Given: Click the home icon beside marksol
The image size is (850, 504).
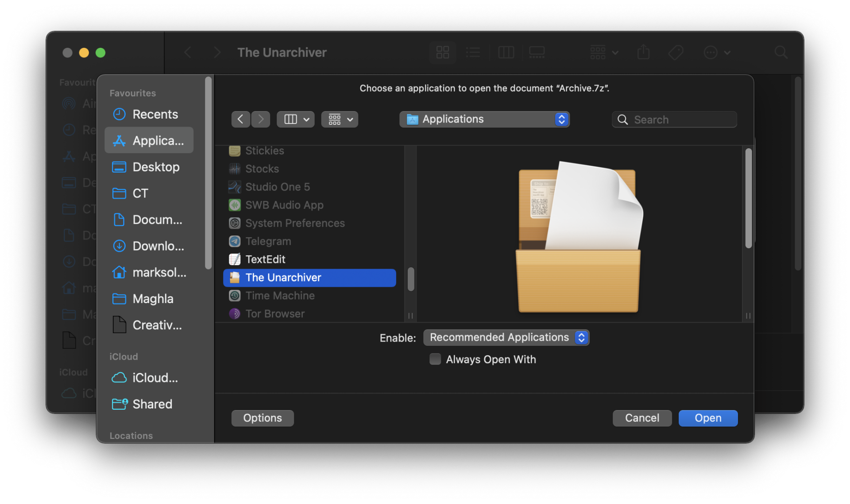Looking at the screenshot, I should pos(119,272).
